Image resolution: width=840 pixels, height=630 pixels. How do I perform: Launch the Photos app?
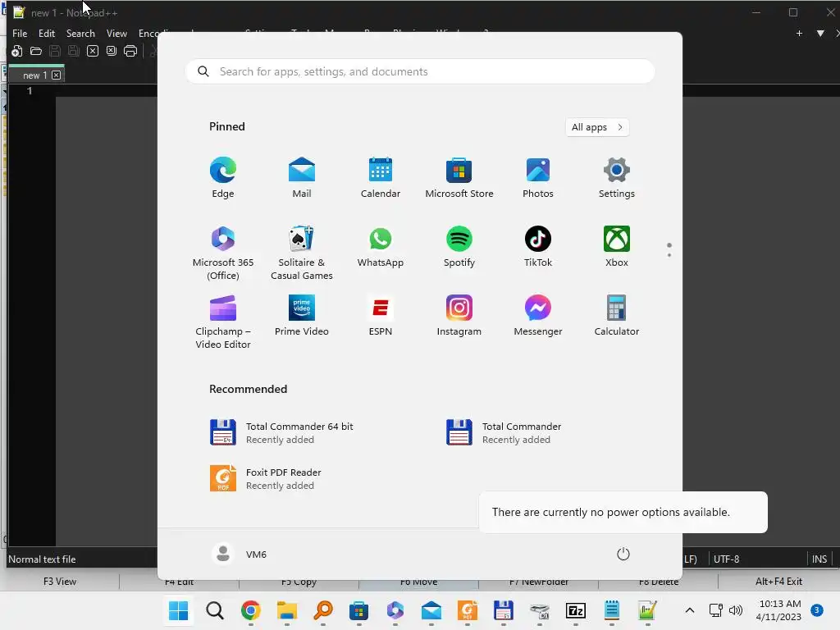click(x=538, y=177)
